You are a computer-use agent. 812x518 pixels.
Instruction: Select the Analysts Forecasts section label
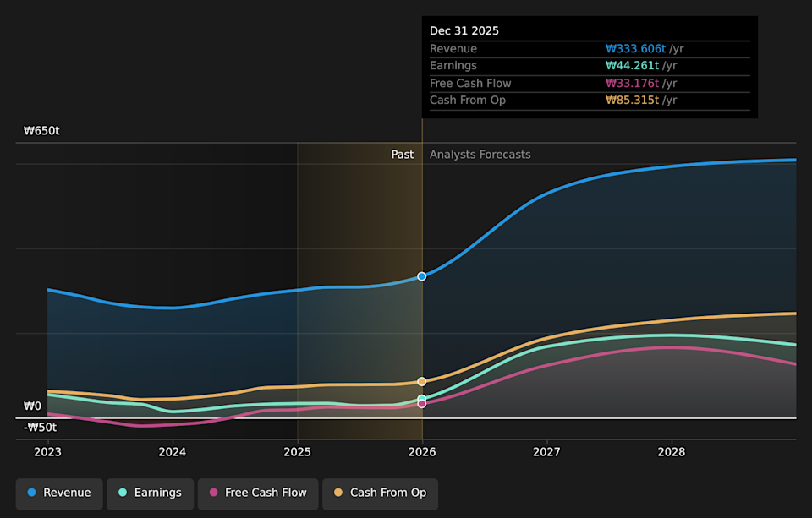(480, 154)
